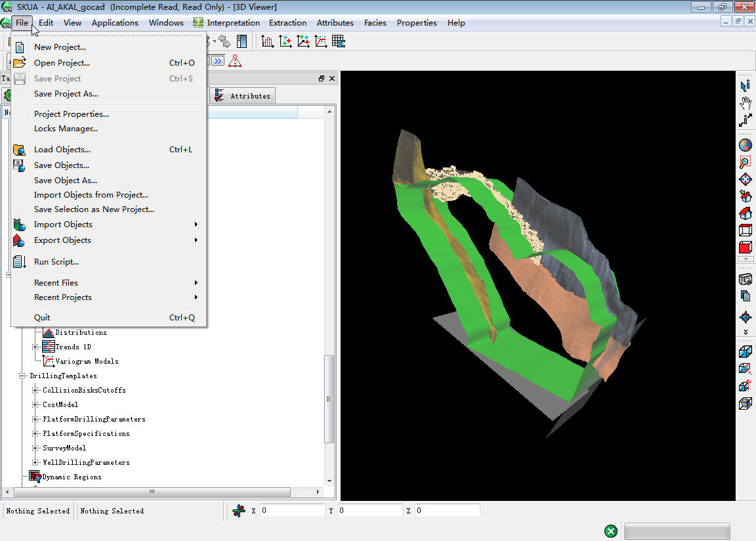This screenshot has height=541, width=756.
Task: Open the Facies menu
Action: pyautogui.click(x=375, y=23)
